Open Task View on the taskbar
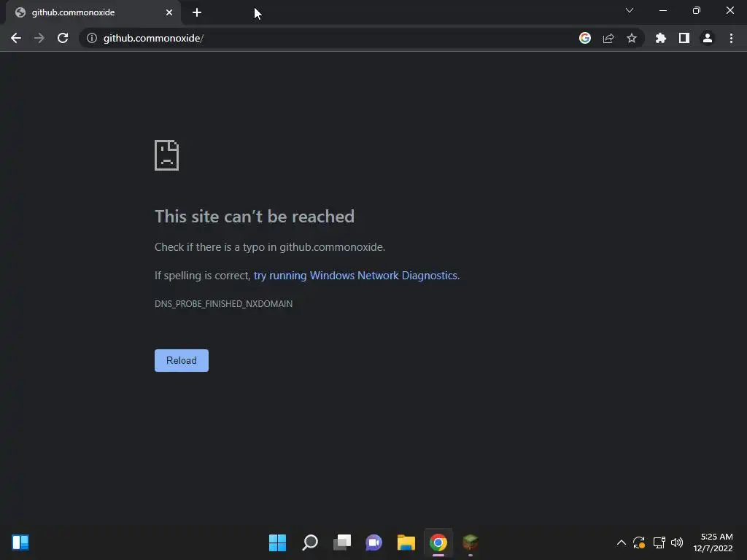747x560 pixels. pyautogui.click(x=342, y=542)
